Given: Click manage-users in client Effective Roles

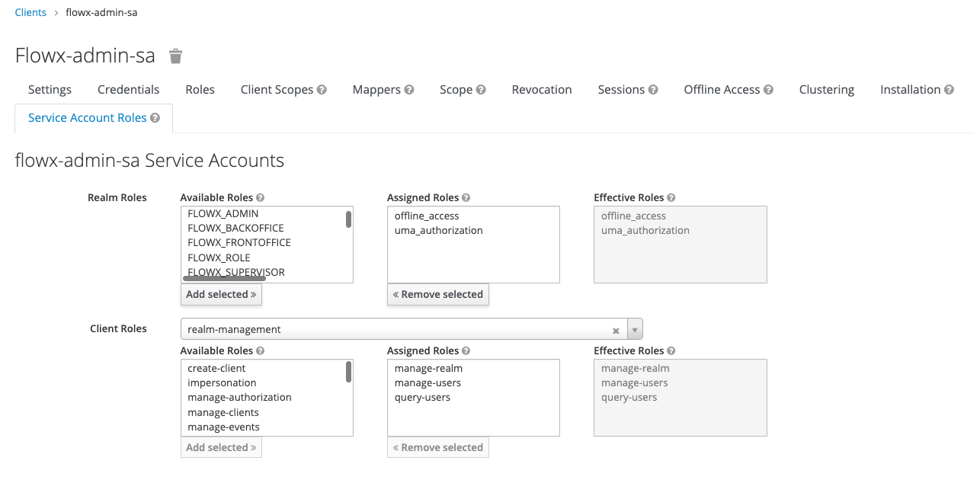Looking at the screenshot, I should [635, 382].
